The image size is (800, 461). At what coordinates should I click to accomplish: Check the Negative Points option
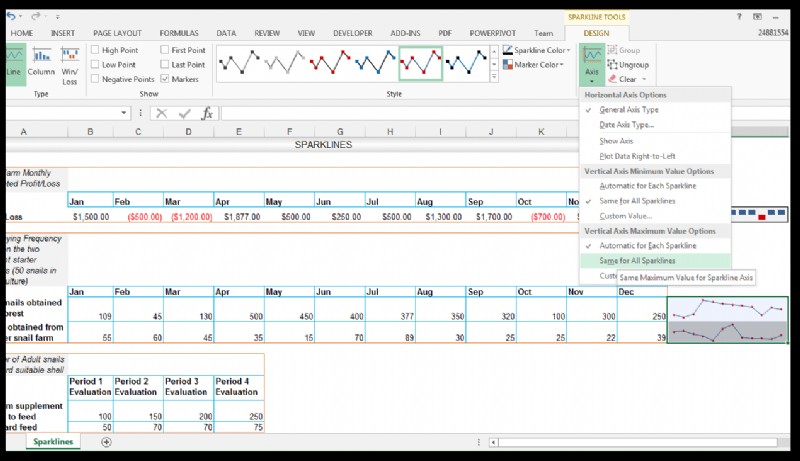pyautogui.click(x=96, y=79)
